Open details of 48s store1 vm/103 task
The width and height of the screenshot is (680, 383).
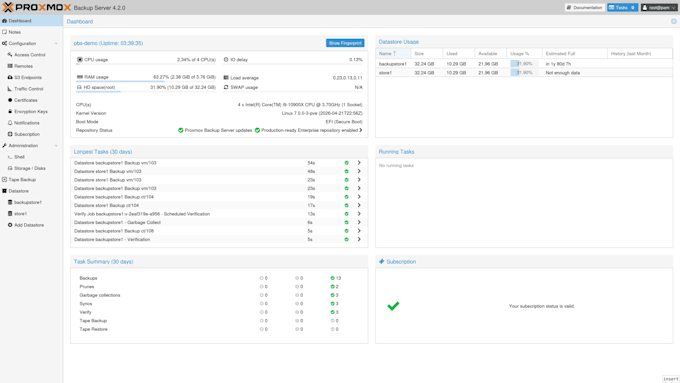tap(359, 171)
